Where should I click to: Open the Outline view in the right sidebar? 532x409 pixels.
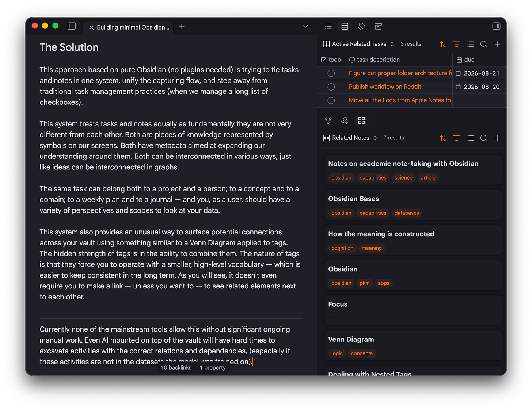coord(328,26)
